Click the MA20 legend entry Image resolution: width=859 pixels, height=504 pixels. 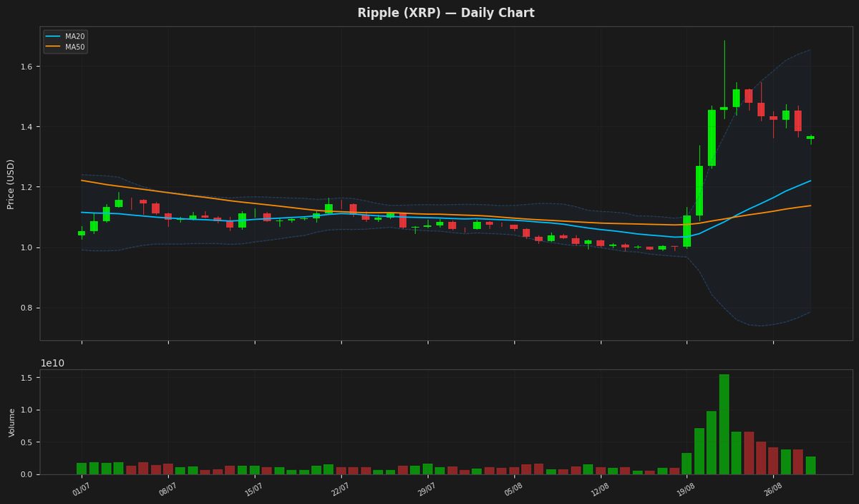[65, 37]
